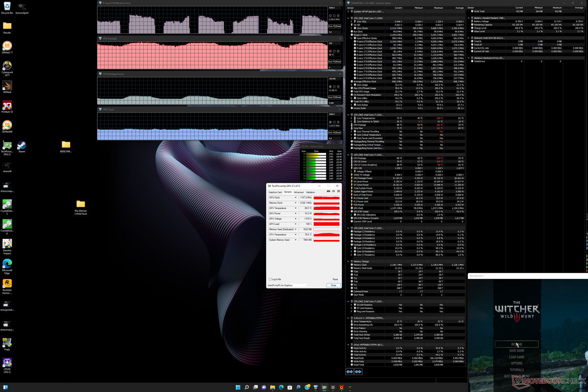The width and height of the screenshot is (588, 392).
Task: Switch to the Advanced tab in GPU-Z
Action: 299,192
